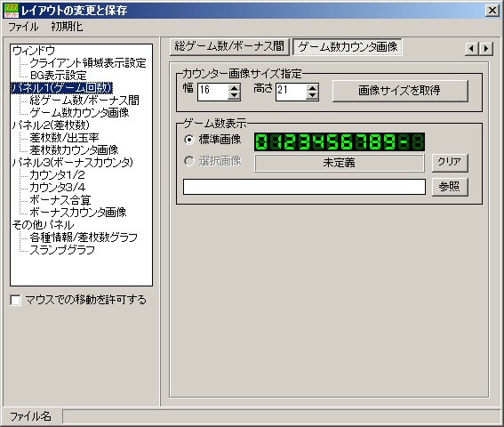Screen dimensions: 504x427
Task: Open the 初期化 menu
Action: click(x=67, y=27)
